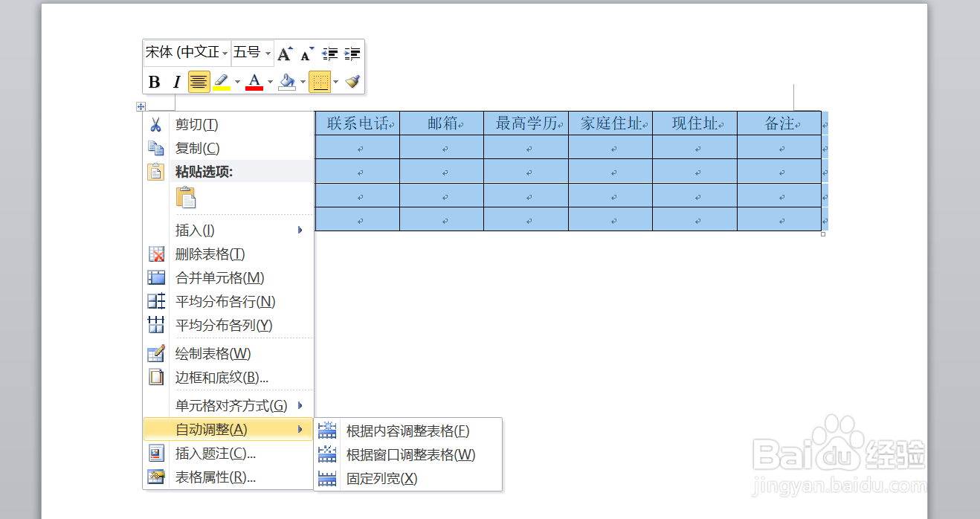980x519 pixels.
Task: Expand the border style dropdown arrow
Action: point(335,82)
